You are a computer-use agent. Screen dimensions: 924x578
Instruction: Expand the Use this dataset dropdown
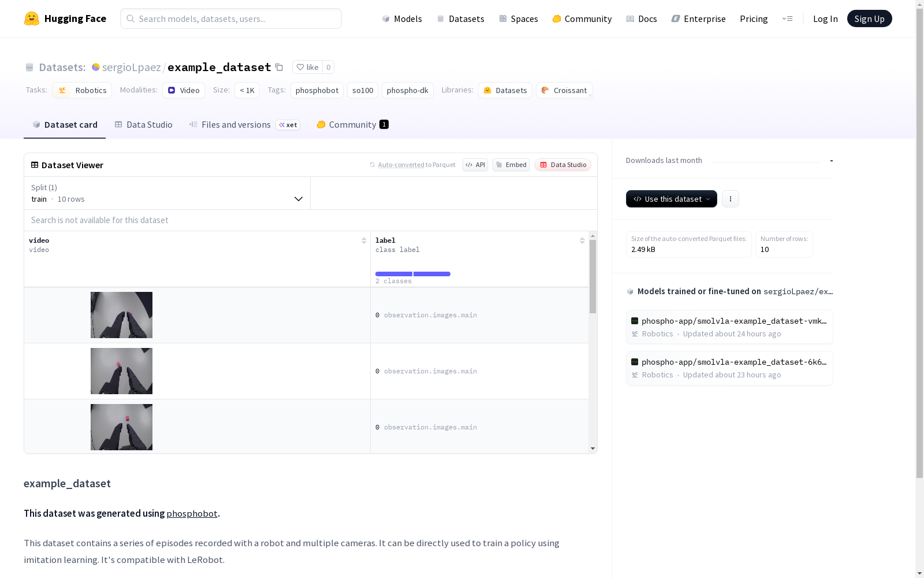(x=672, y=199)
